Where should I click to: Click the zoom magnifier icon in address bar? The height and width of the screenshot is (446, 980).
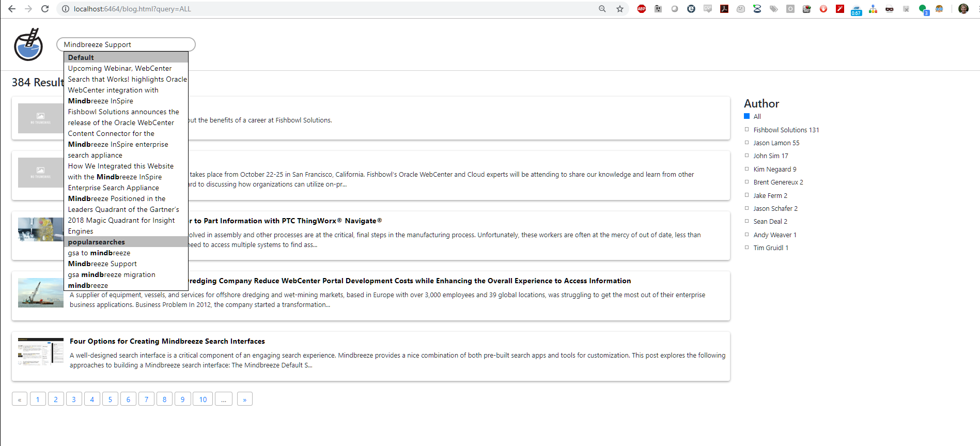pos(602,9)
